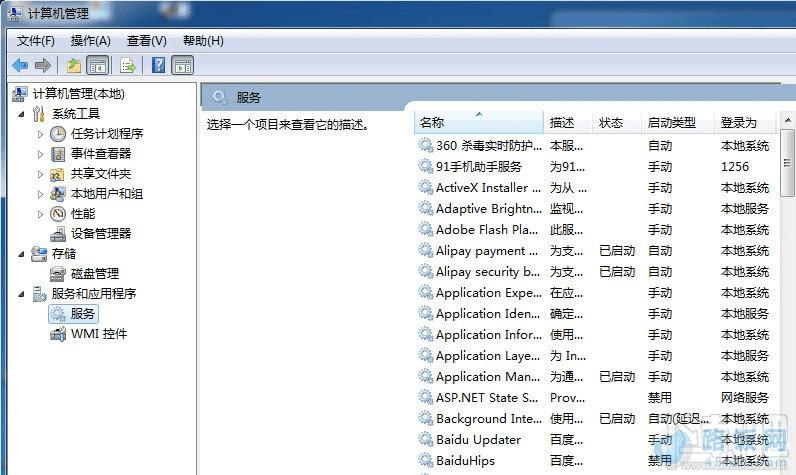Screen dimensions: 796x475
Task: Click the 任务计划程序 clock icon
Action: coord(58,134)
